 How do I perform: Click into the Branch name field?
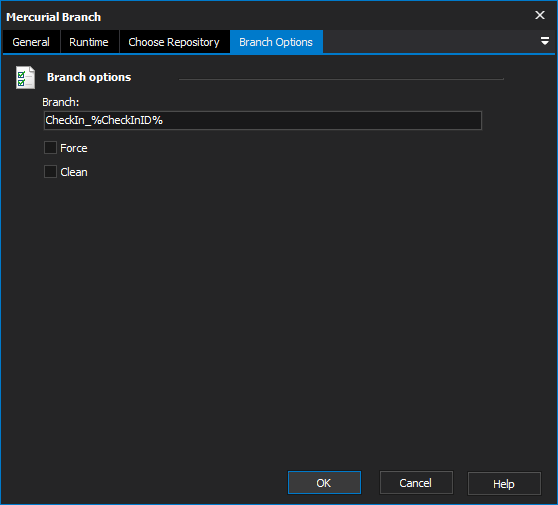pos(263,120)
